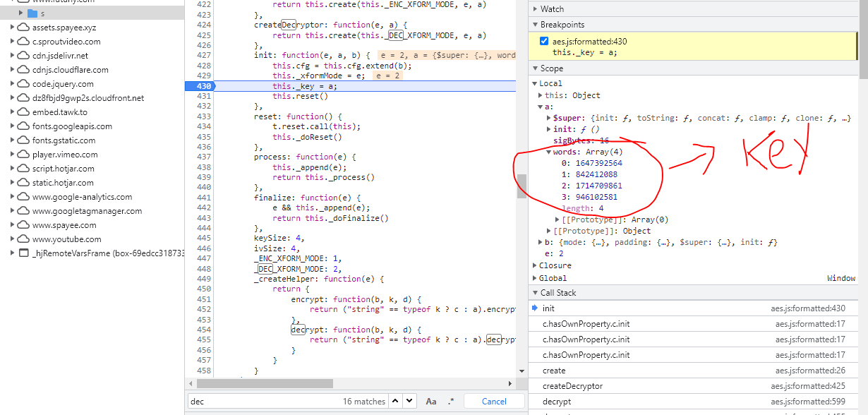Click the cloud icon beside code.jquery.com
Screen dimensions: 868x415
[x=24, y=84]
